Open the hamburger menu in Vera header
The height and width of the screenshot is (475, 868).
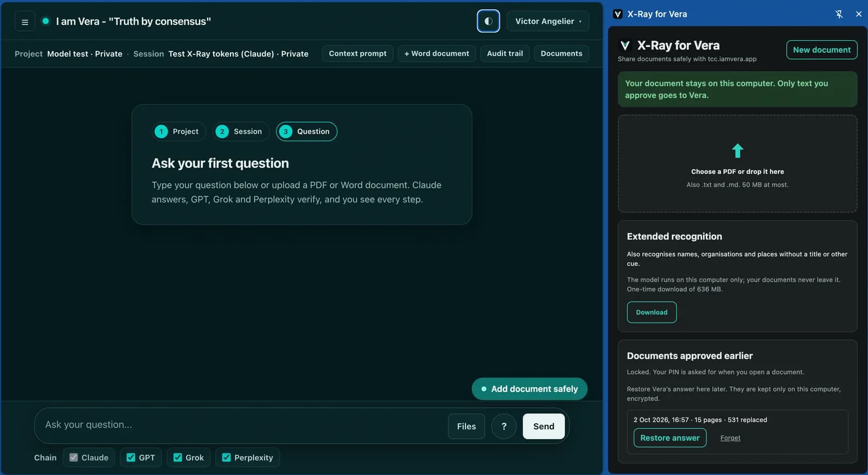click(24, 22)
